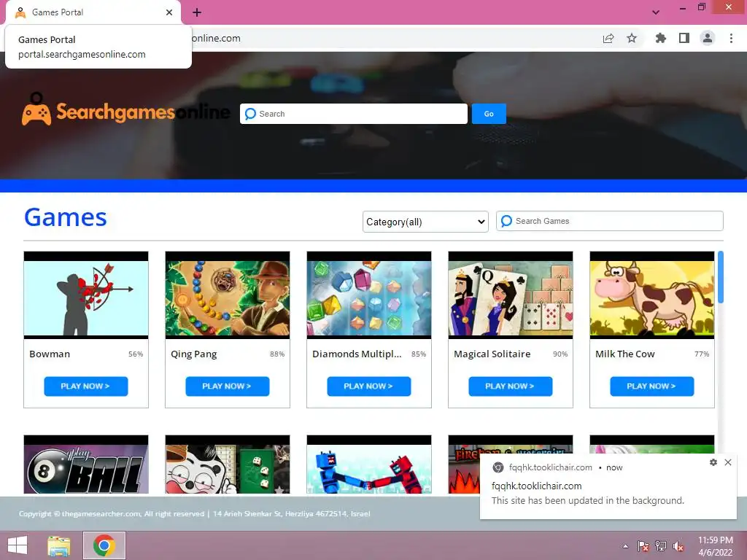Click the notification message about background update
Viewport: 747px width, 560px height.
coord(588,500)
